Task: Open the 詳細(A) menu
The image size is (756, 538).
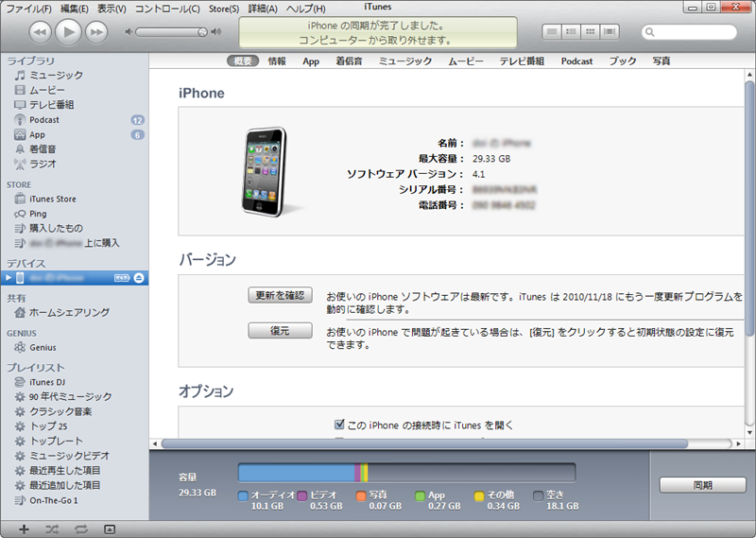Action: coord(263,9)
